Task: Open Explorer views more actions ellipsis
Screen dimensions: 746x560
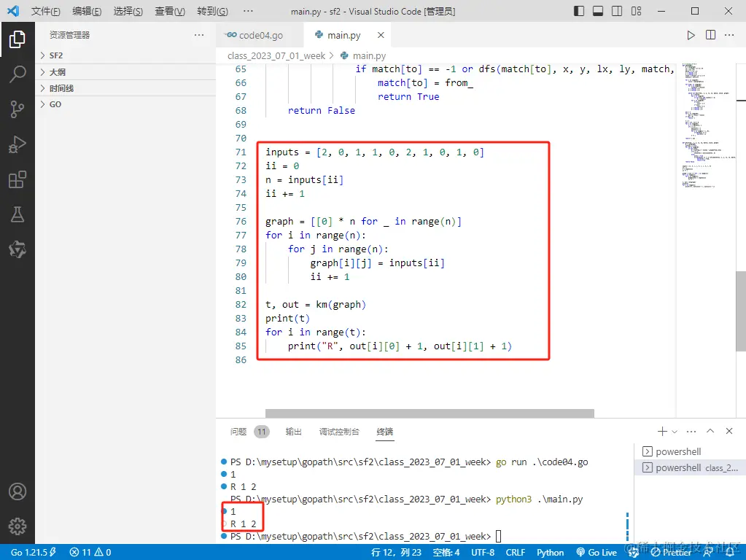Action: point(199,35)
